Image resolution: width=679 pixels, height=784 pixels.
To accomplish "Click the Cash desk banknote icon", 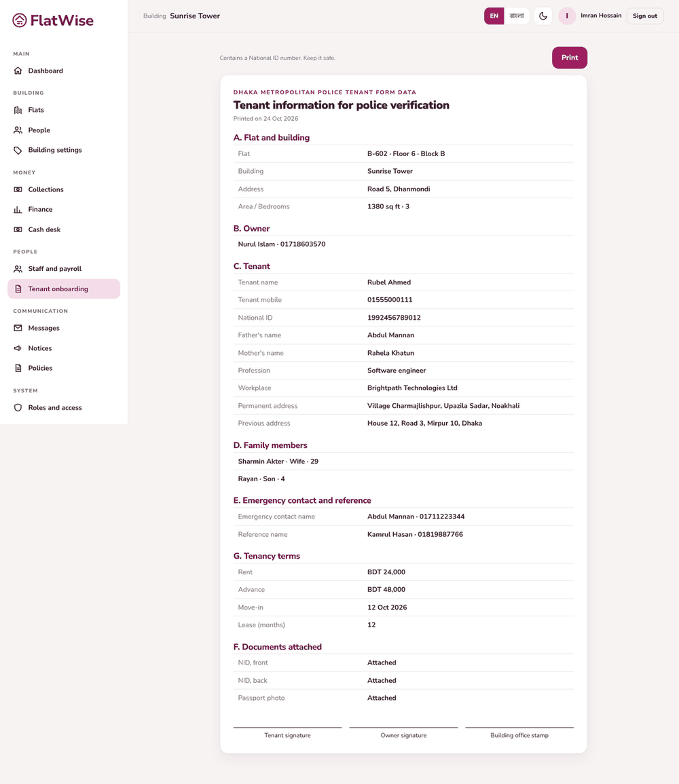I will [18, 229].
